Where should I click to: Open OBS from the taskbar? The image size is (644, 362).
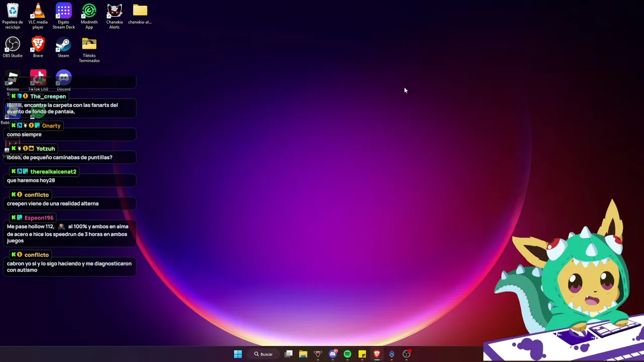click(407, 354)
